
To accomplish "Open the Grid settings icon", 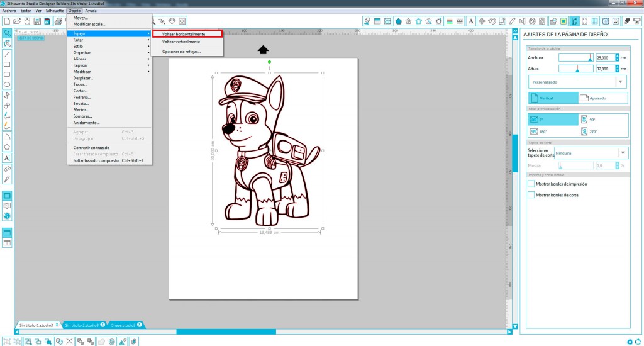I will tap(595, 21).
